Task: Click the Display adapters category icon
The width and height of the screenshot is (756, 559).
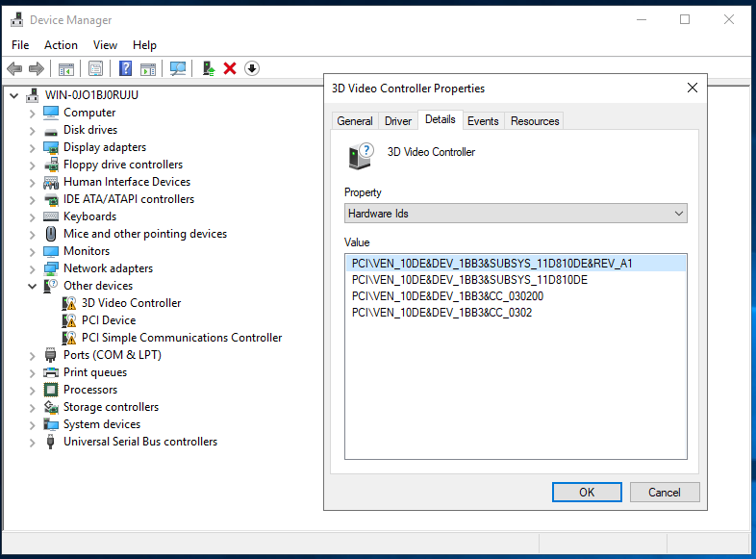Action: click(x=51, y=147)
